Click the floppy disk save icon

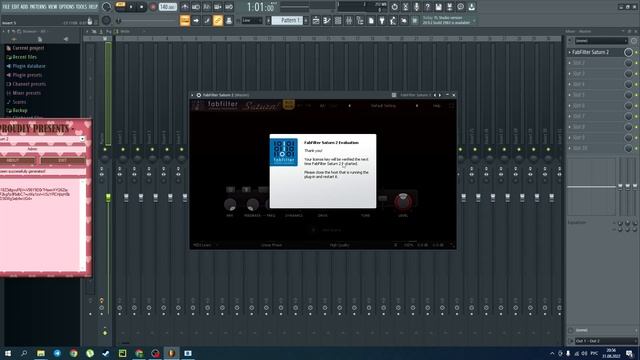click(438, 7)
